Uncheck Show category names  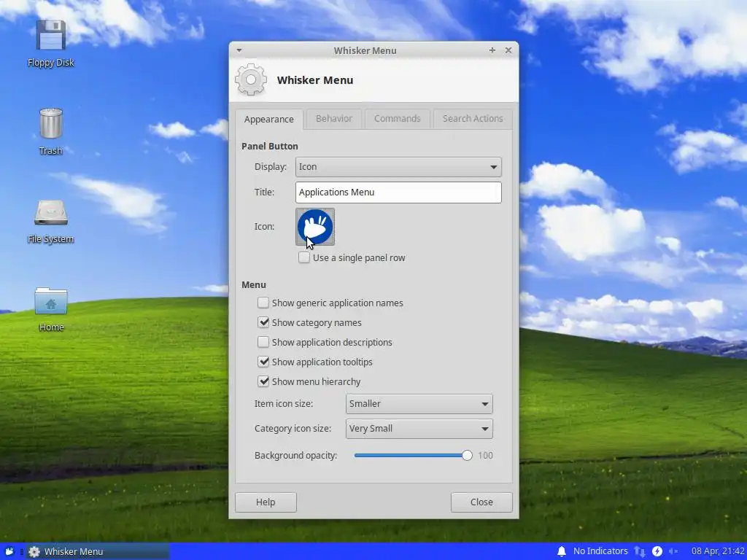click(263, 322)
